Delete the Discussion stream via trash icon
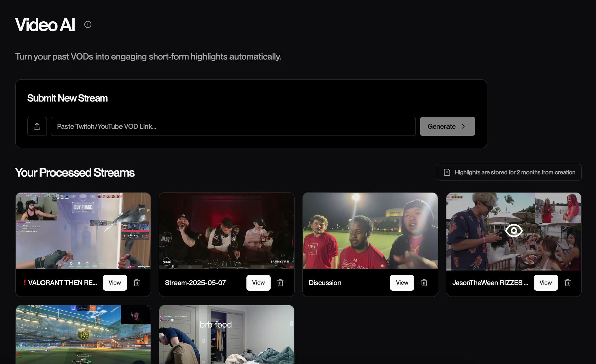The image size is (596, 364). pos(424,283)
